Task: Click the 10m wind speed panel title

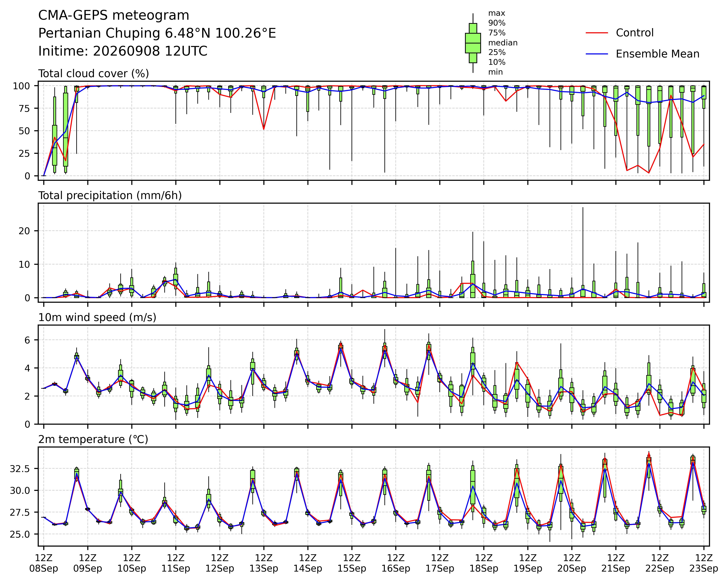Action: pyautogui.click(x=97, y=318)
